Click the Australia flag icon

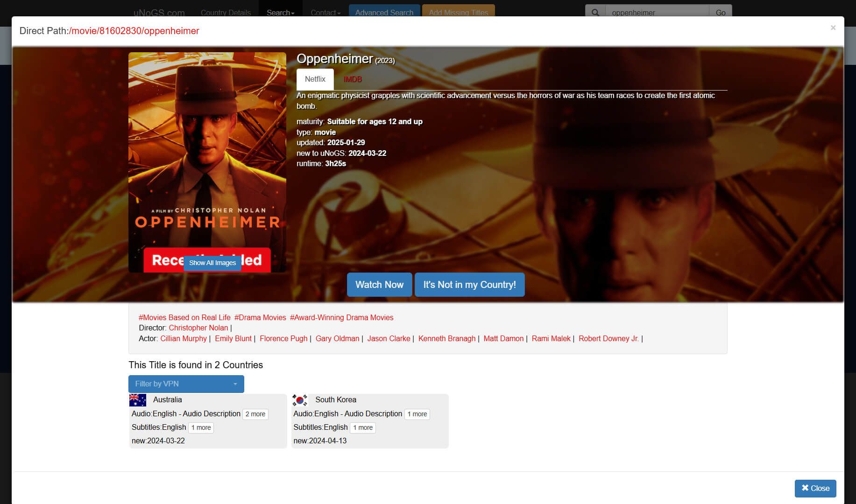pos(138,400)
